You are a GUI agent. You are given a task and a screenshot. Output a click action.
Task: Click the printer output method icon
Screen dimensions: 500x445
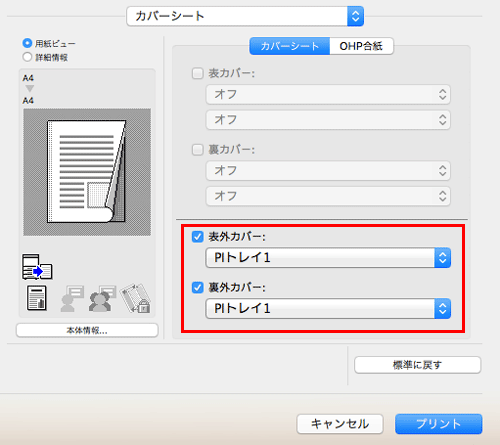(37, 267)
